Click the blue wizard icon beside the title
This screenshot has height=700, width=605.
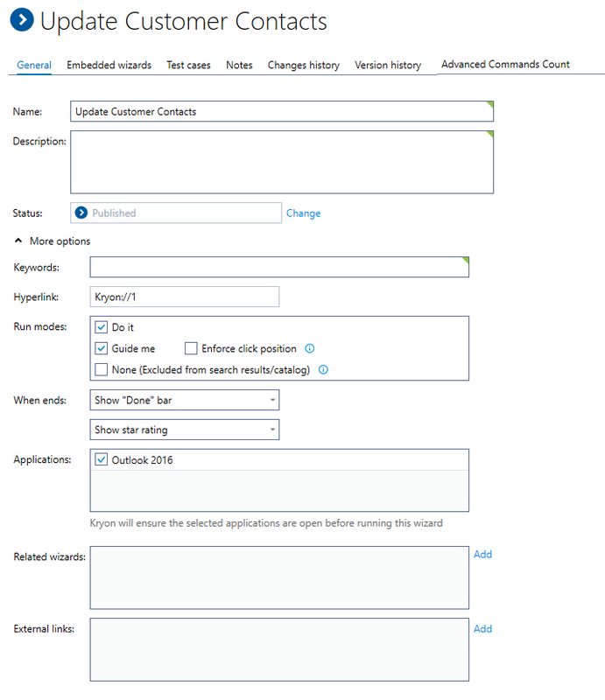pyautogui.click(x=21, y=20)
